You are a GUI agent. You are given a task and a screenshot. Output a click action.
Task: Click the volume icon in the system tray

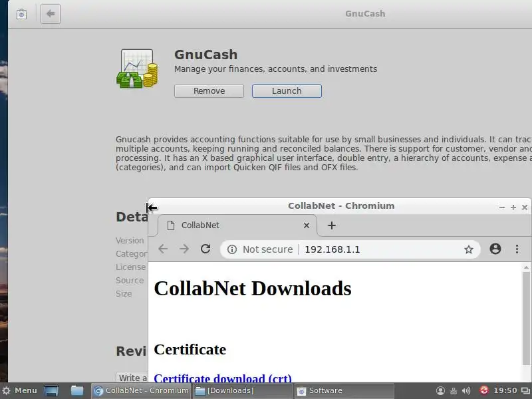pyautogui.click(x=466, y=390)
